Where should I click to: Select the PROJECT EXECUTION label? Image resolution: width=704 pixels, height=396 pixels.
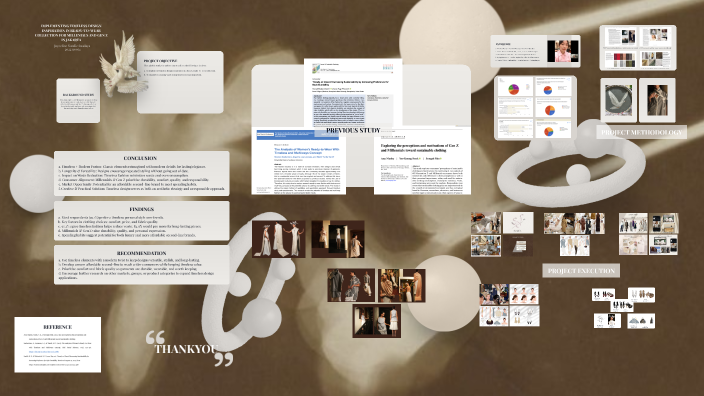tap(581, 271)
